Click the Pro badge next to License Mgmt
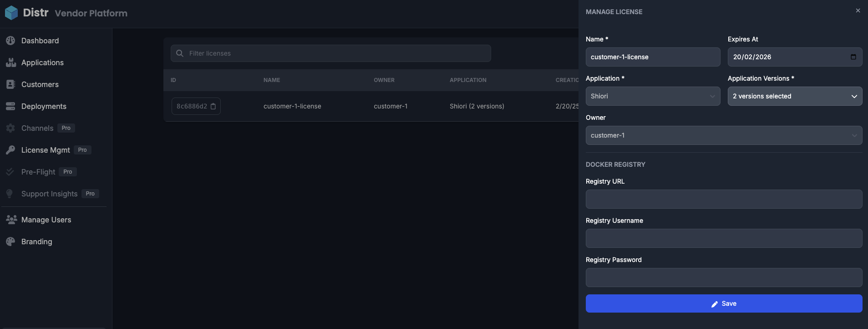Viewport: 868px width, 329px height. pyautogui.click(x=82, y=150)
